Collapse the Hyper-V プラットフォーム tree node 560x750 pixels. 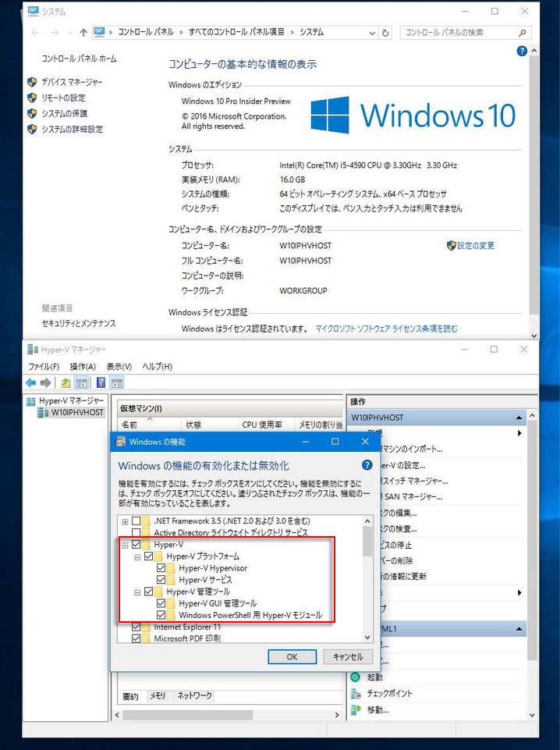point(137,556)
